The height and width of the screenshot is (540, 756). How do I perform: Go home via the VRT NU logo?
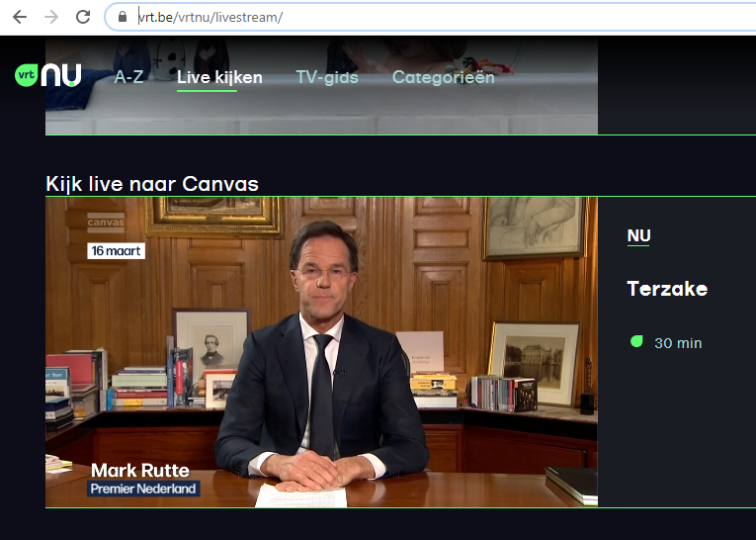[47, 76]
